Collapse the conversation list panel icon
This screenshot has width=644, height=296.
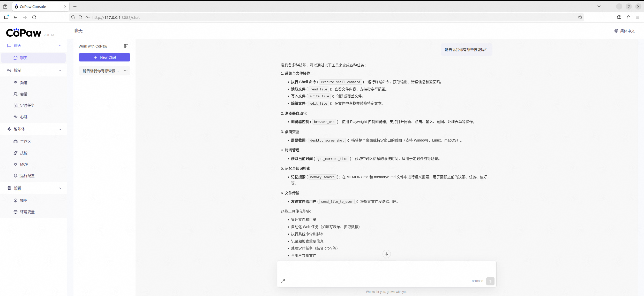pos(126,46)
